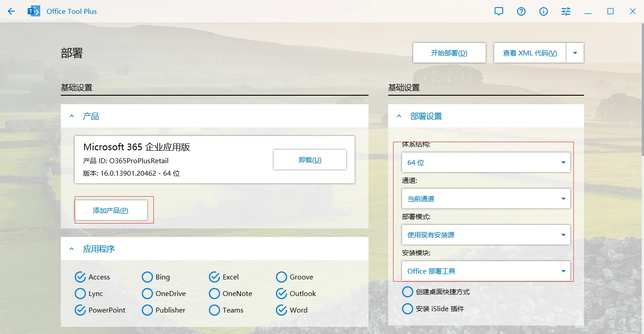Open the arrow menu beside 查看 XML 代码
This screenshot has height=334, width=644.
point(575,53)
